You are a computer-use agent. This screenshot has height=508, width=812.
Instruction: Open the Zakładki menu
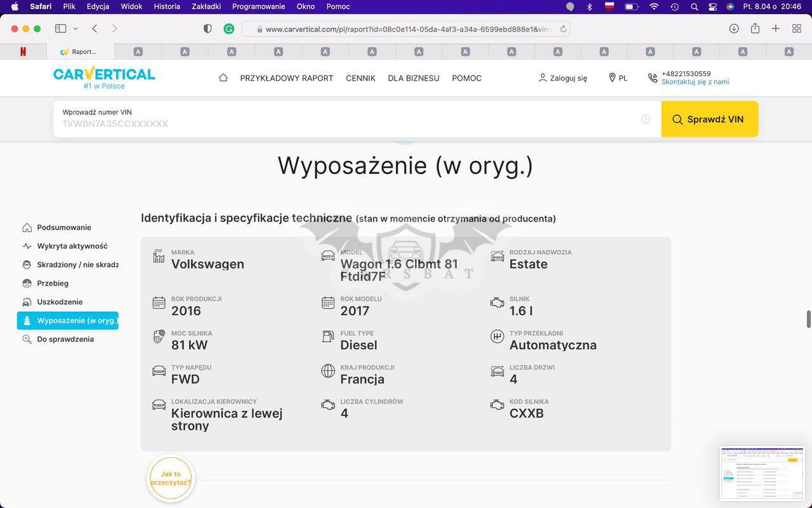click(x=206, y=6)
